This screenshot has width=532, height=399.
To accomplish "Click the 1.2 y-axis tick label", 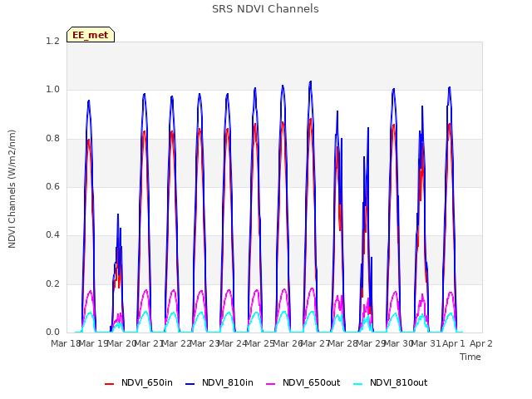I will click(x=52, y=41).
